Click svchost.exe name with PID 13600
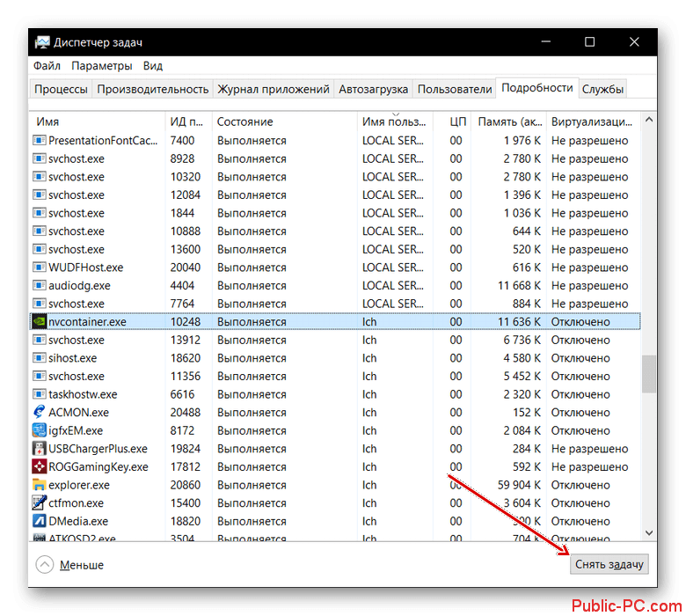The image size is (686, 616). [x=77, y=250]
